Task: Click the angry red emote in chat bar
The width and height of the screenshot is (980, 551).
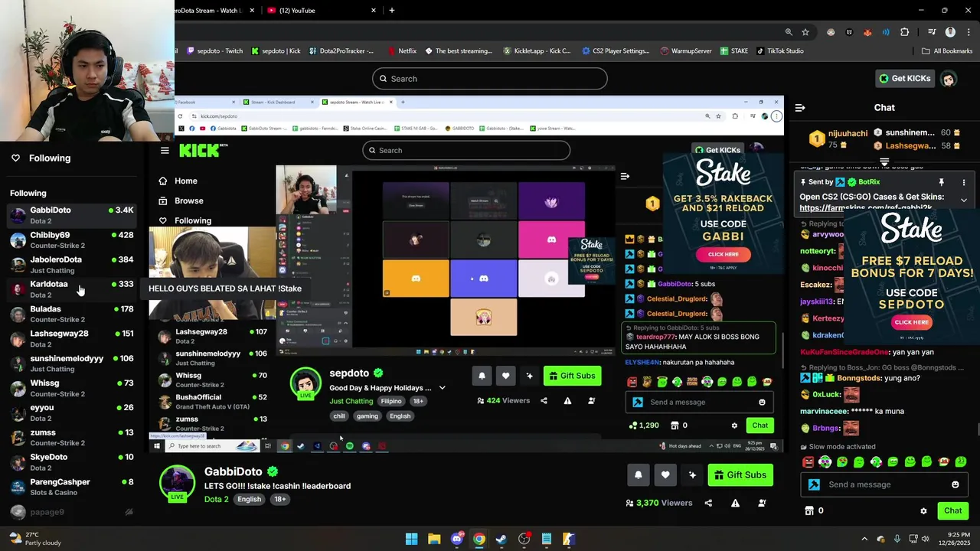Action: tap(808, 462)
